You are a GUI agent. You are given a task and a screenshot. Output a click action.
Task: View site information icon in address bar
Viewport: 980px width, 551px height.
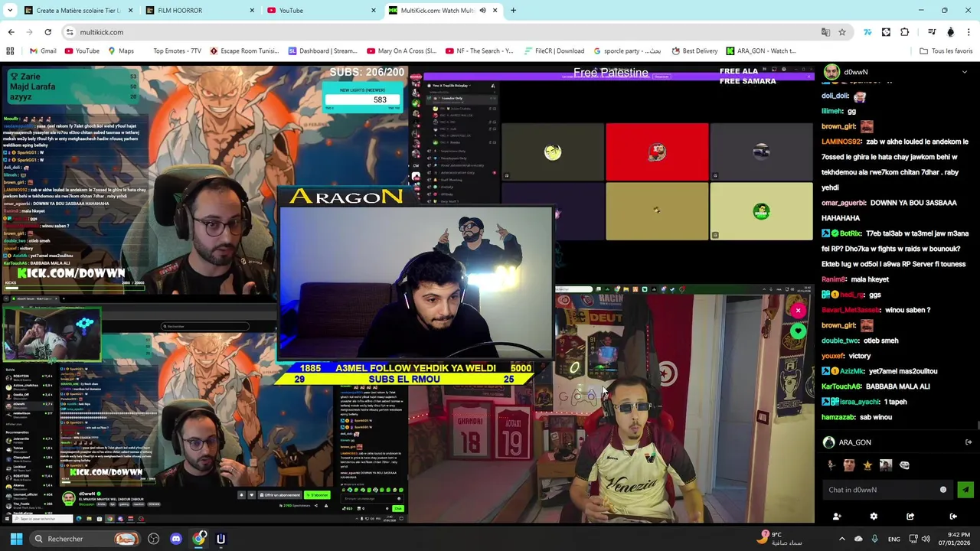point(70,32)
